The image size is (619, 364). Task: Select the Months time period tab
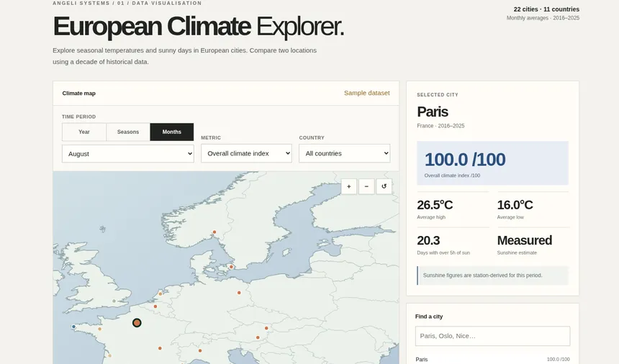click(x=172, y=132)
